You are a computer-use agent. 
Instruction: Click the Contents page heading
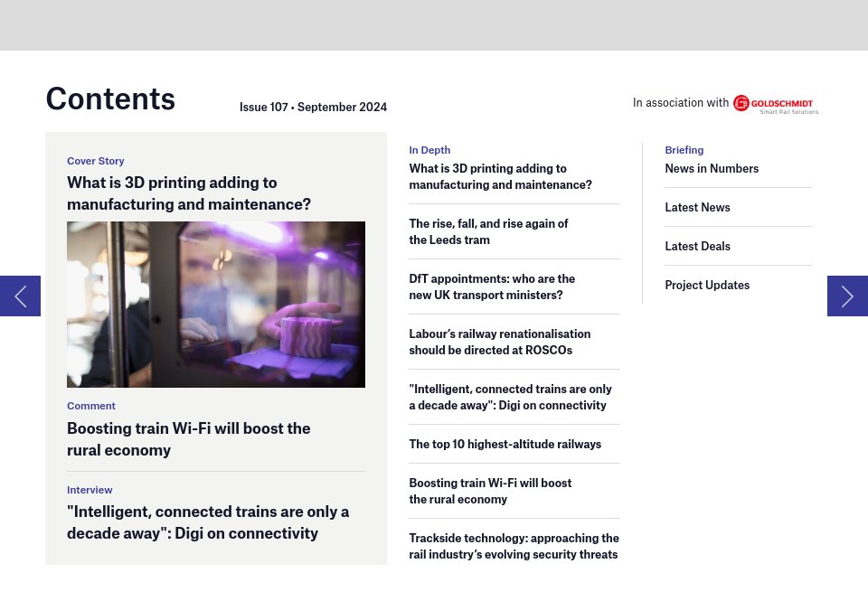[x=110, y=99]
